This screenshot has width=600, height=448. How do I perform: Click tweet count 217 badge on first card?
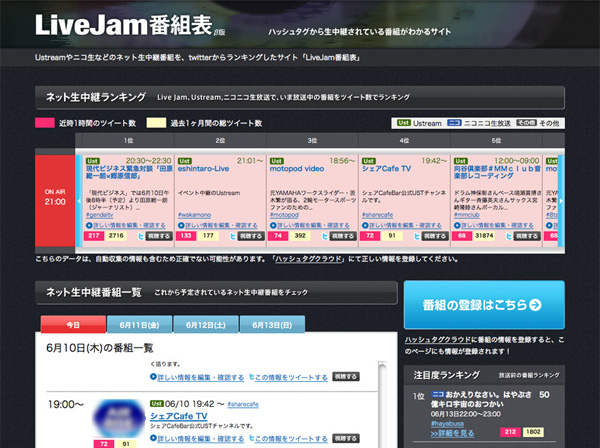pyautogui.click(x=93, y=237)
